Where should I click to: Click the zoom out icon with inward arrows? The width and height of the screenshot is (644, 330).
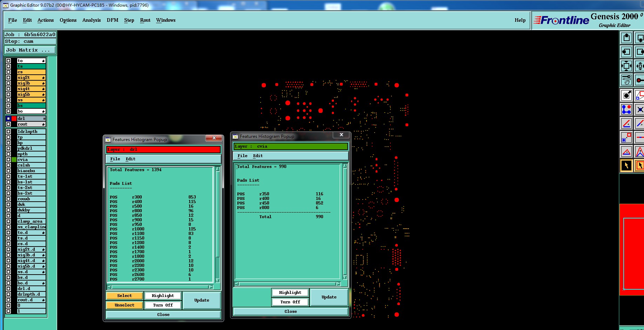tap(639, 66)
